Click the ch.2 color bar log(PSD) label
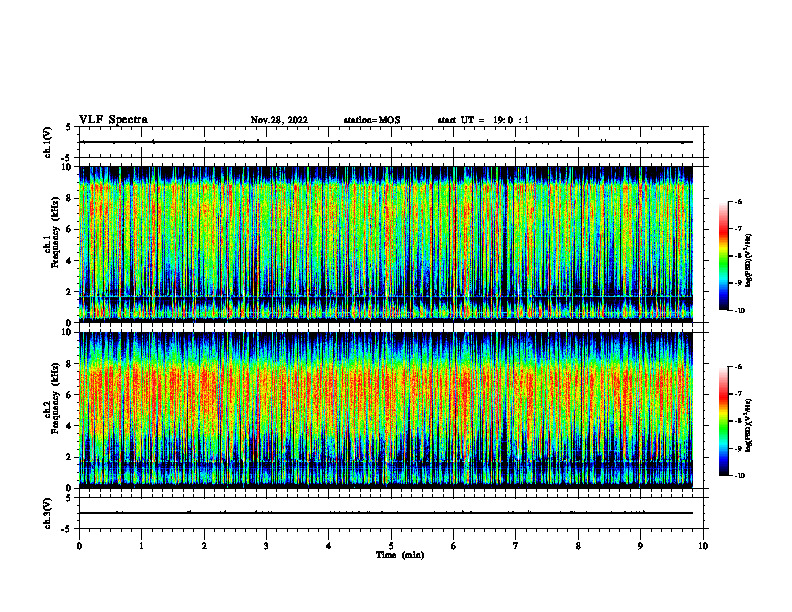This screenshot has height=612, width=792. (x=749, y=425)
